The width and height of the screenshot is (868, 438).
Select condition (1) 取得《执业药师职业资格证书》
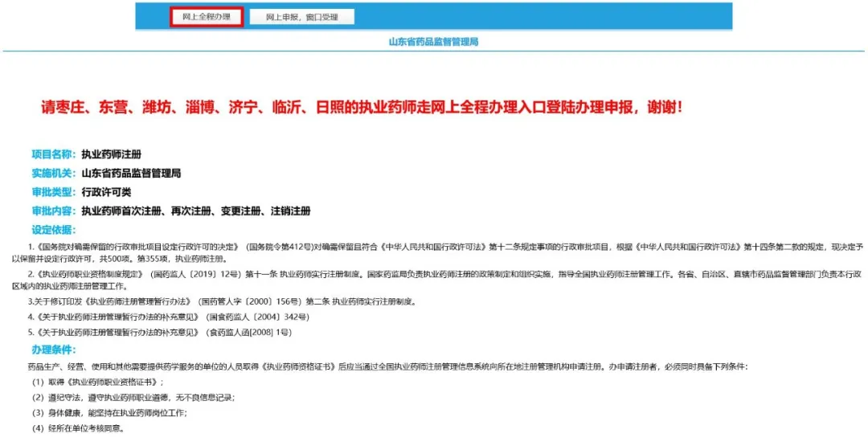[97, 382]
